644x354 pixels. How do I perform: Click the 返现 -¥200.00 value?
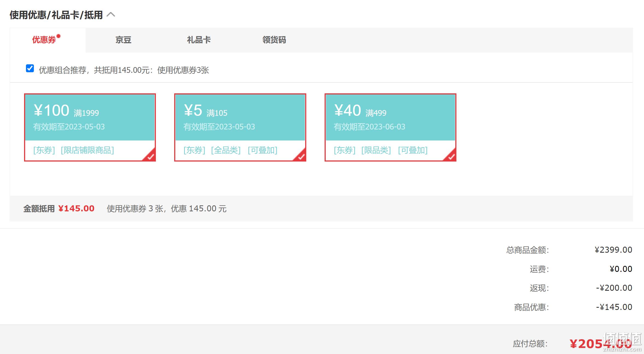614,288
